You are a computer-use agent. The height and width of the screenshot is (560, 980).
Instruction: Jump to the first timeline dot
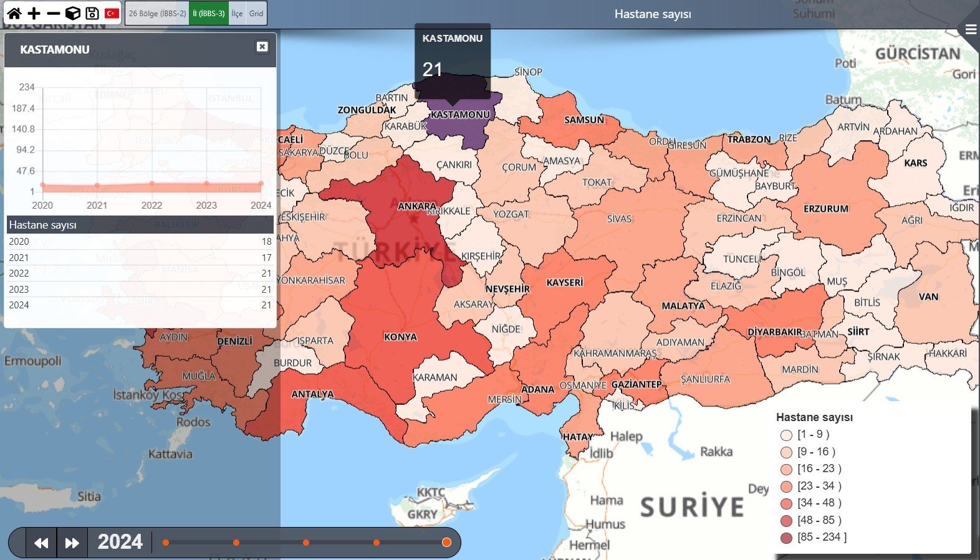[166, 543]
